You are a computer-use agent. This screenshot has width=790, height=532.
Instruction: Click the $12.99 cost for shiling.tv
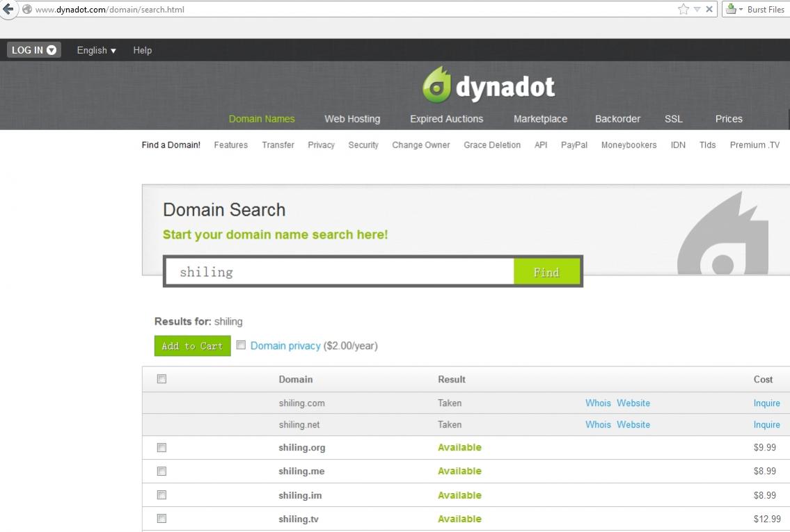[767, 519]
